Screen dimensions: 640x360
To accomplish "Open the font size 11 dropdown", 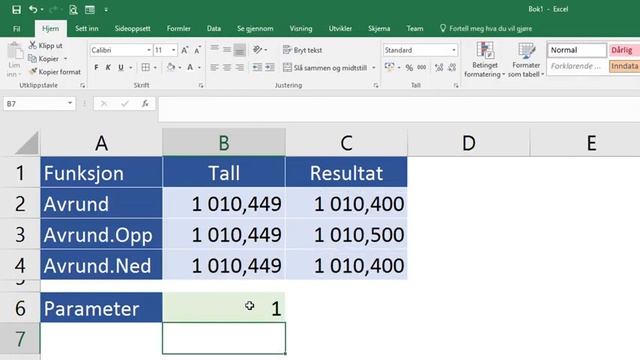I will 173,50.
